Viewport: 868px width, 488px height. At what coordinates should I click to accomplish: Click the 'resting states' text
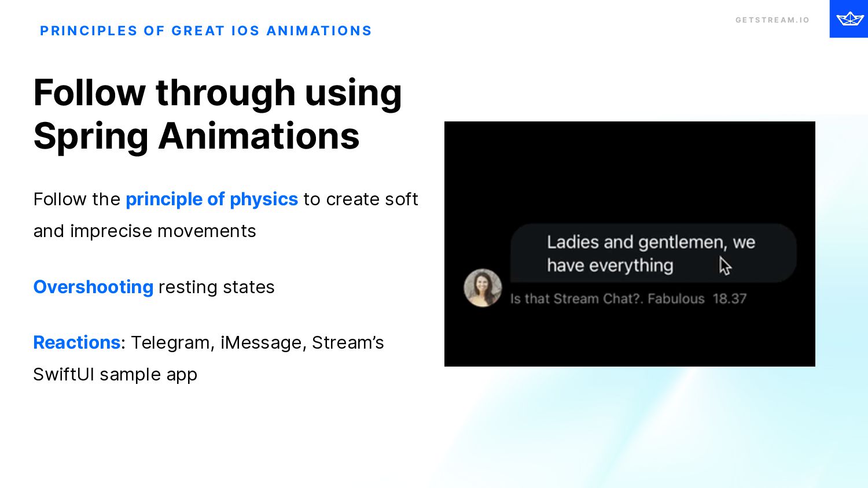[x=216, y=287]
